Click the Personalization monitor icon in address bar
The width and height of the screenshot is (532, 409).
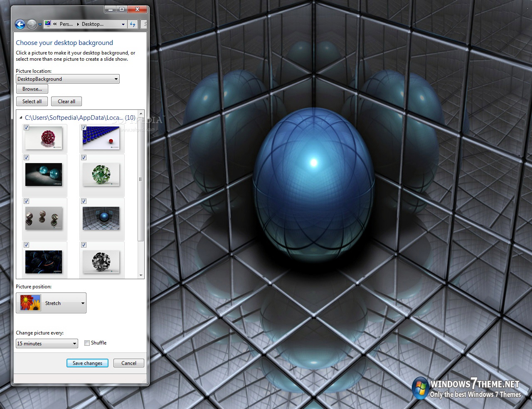[48, 24]
